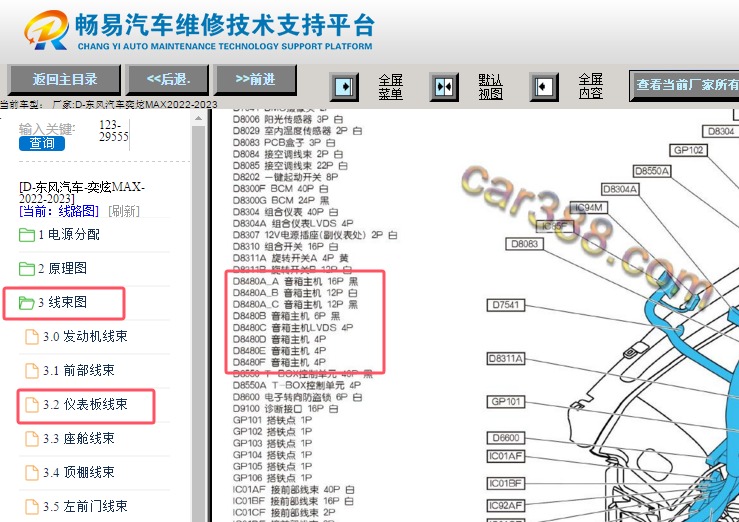Select list row D8300G BCM 24P

(x=281, y=201)
